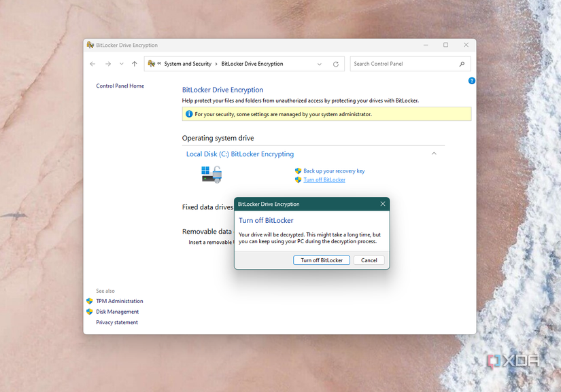The image size is (561, 392).
Task: Click the yellow administrator notice banner text
Action: pyautogui.click(x=283, y=114)
